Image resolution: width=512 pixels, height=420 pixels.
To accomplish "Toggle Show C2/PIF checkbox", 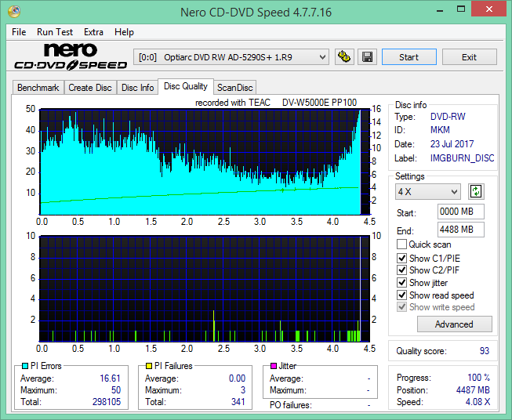I will click(x=401, y=270).
